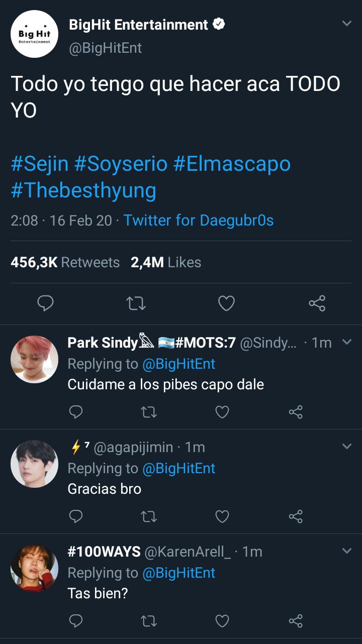Reply to Park Sindy's comment
362x644 pixels.
pos(75,412)
